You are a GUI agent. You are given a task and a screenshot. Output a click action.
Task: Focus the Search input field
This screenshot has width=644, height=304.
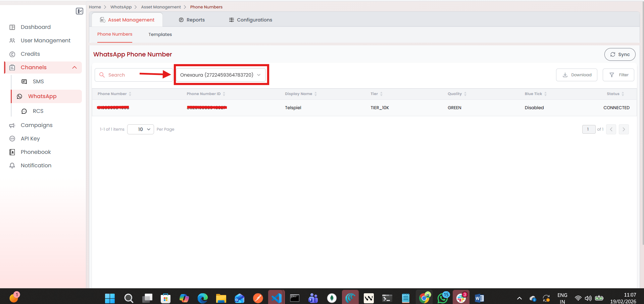tap(134, 75)
